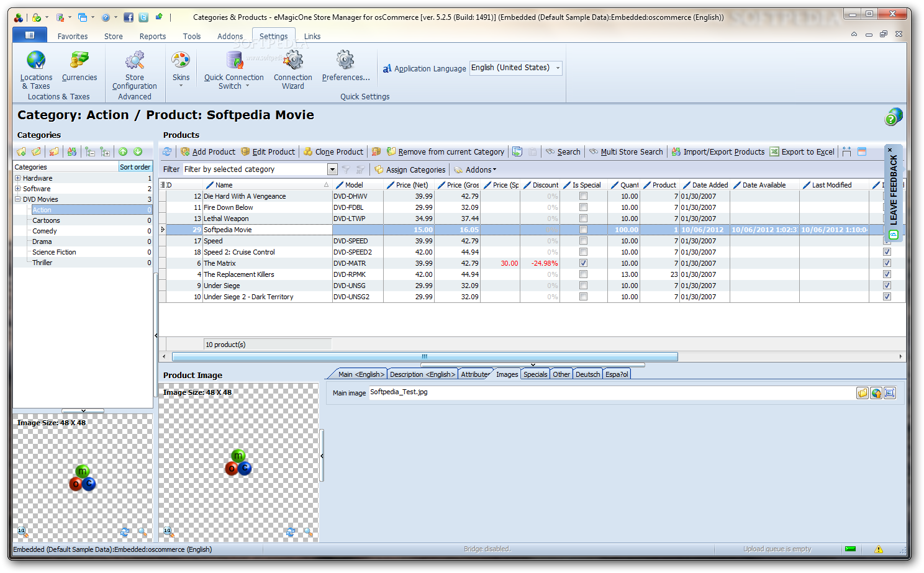The height and width of the screenshot is (573, 924).
Task: Click Clone Product button
Action: tap(333, 152)
